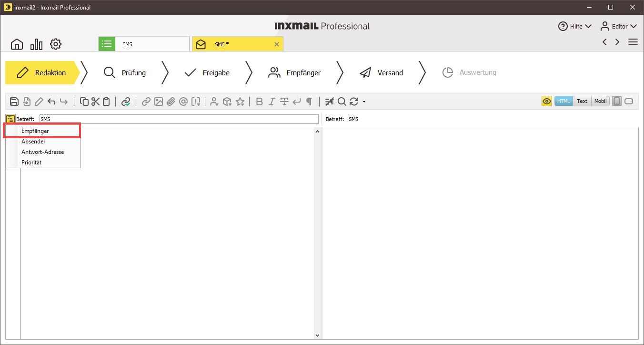Click the editor scrollbar up arrow
The height and width of the screenshot is (345, 644).
point(318,132)
